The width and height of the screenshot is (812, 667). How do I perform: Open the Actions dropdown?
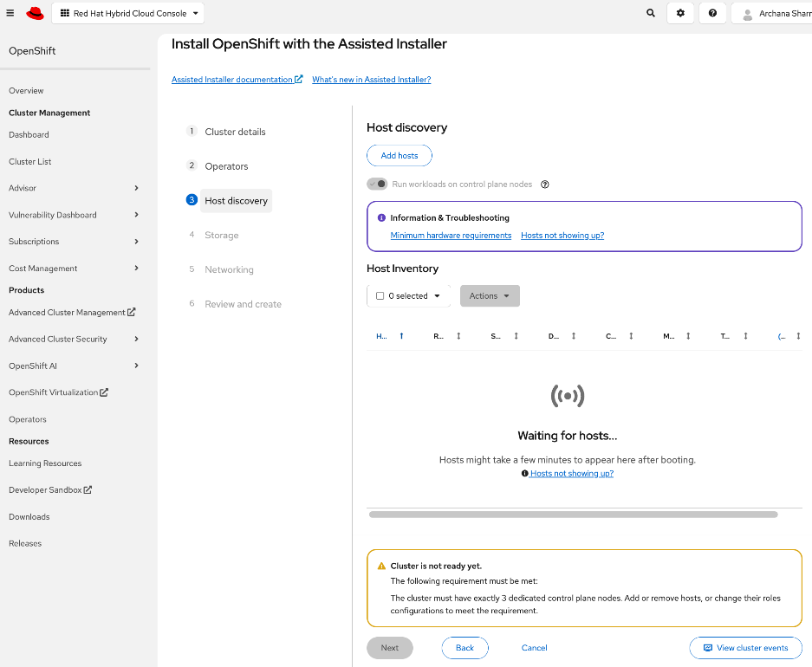(x=490, y=295)
